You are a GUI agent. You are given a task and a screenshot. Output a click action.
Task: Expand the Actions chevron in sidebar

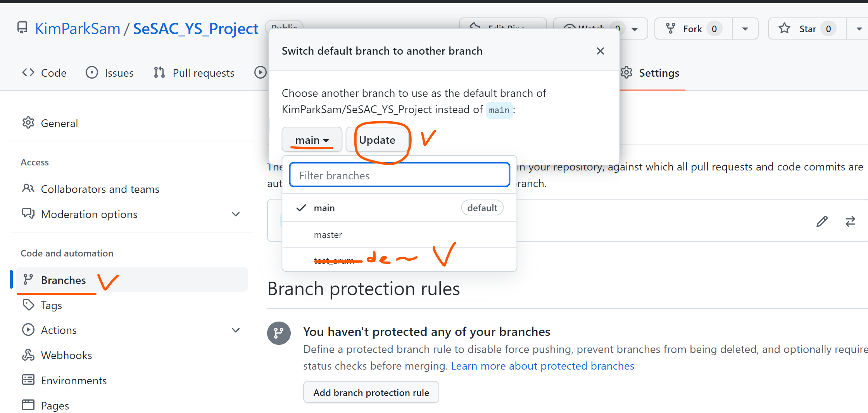pyautogui.click(x=236, y=330)
